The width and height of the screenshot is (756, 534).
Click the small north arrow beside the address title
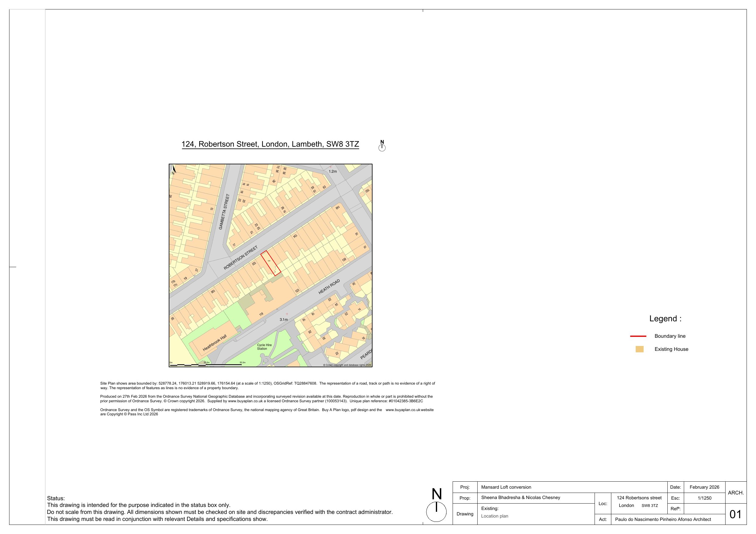tap(382, 146)
